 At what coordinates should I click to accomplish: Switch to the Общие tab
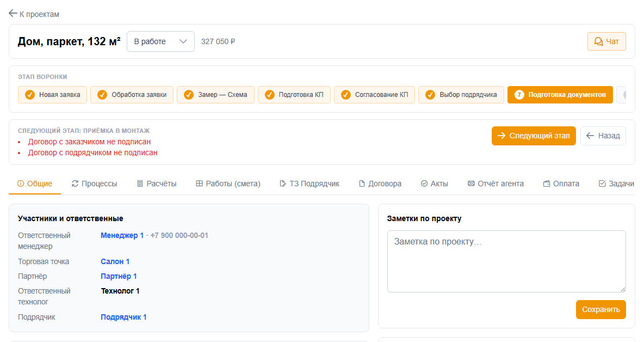click(x=35, y=184)
